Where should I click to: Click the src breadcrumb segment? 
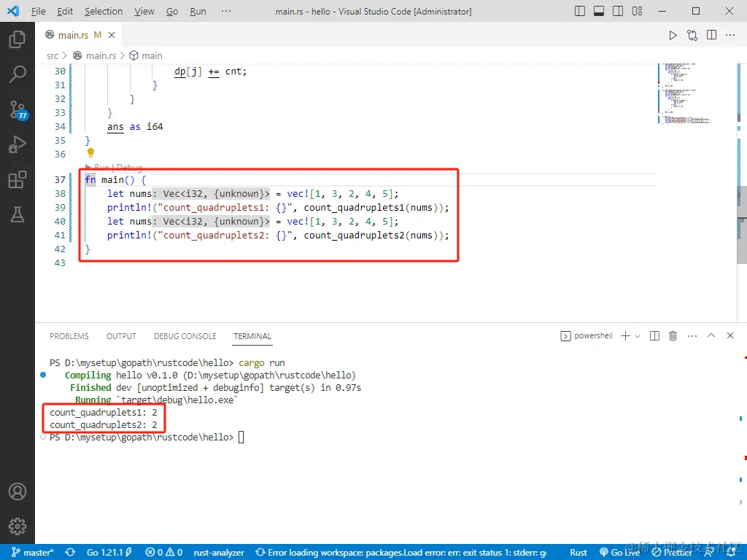coord(53,55)
